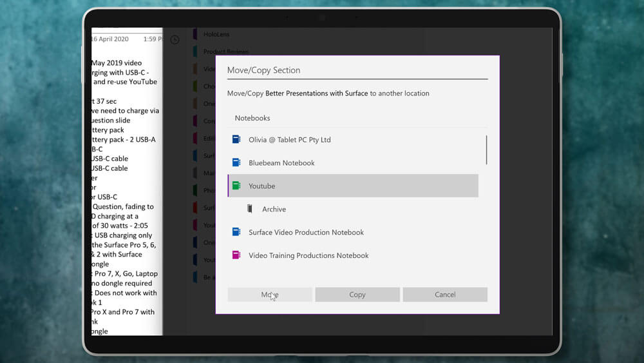644x363 pixels.
Task: Click the blue Bluebeam Notebook icon
Action: pos(236,162)
